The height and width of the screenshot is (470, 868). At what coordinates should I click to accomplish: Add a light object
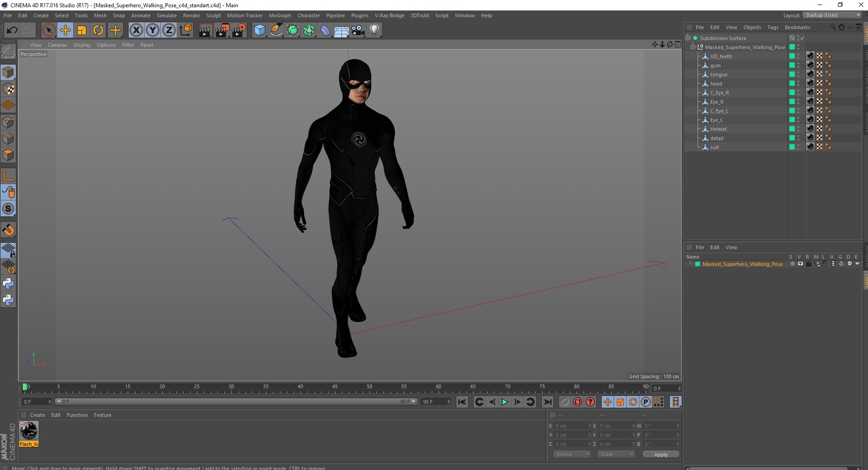click(x=374, y=30)
